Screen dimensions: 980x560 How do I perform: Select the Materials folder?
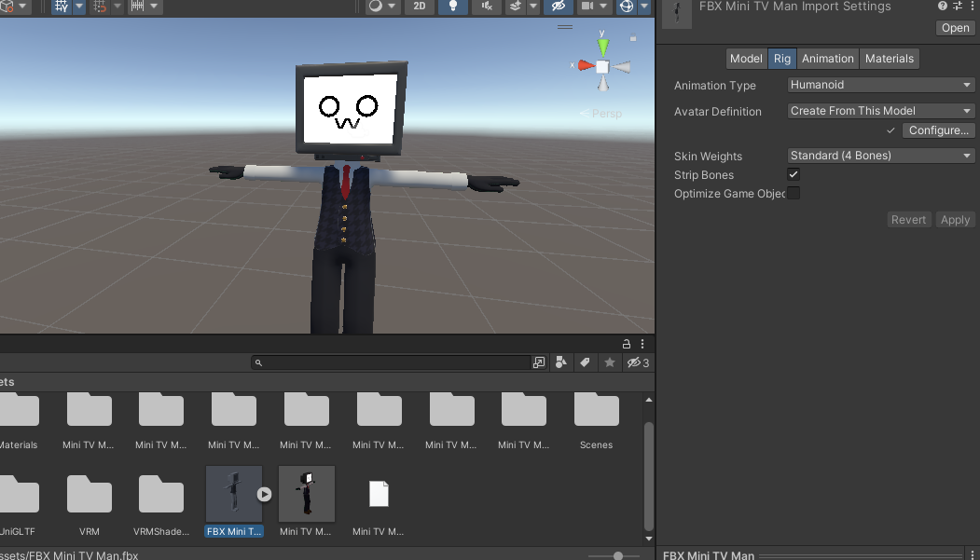click(x=19, y=421)
